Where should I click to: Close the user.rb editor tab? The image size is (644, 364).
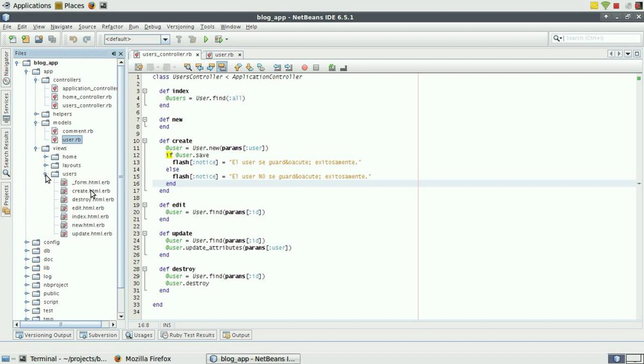240,55
